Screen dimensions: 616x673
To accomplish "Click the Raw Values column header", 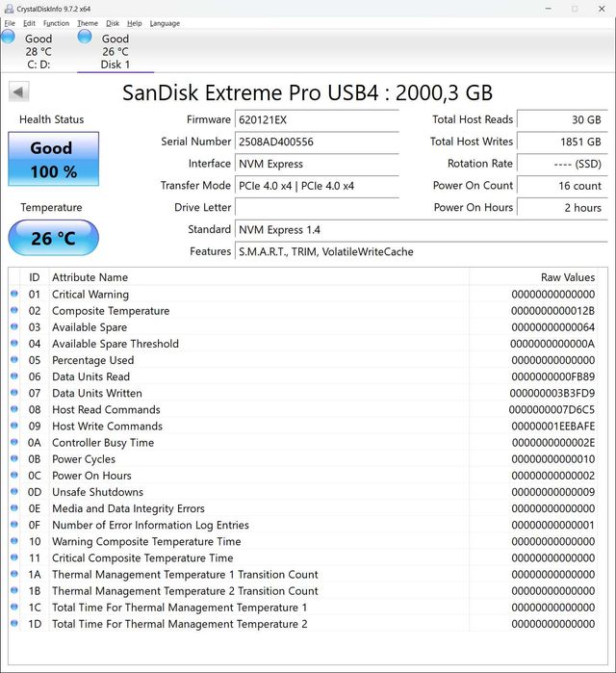I will click(533, 277).
